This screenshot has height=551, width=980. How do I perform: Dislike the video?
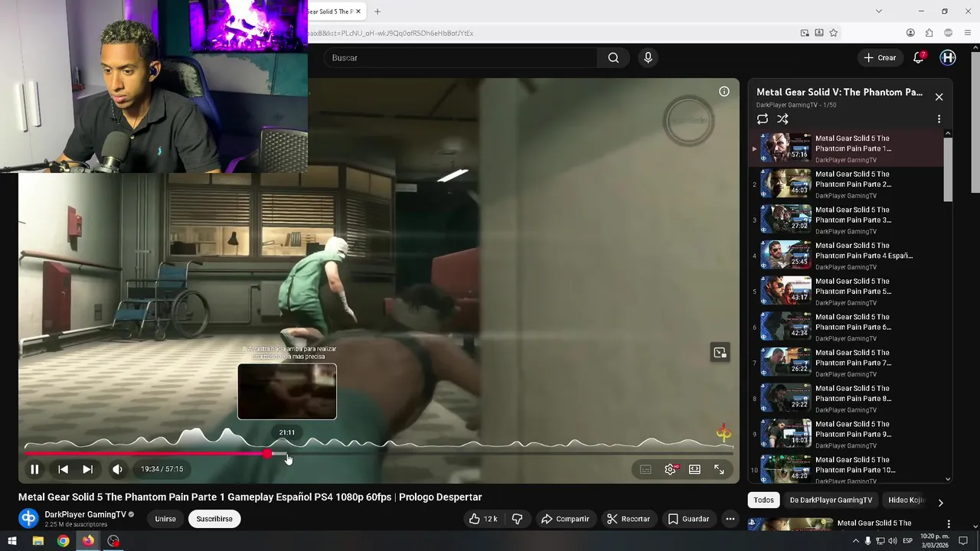point(517,519)
